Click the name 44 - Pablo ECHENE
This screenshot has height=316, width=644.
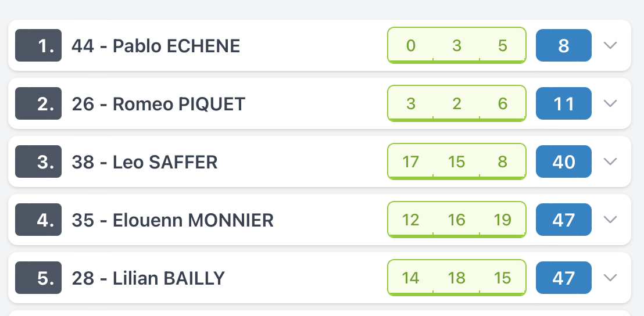156,45
